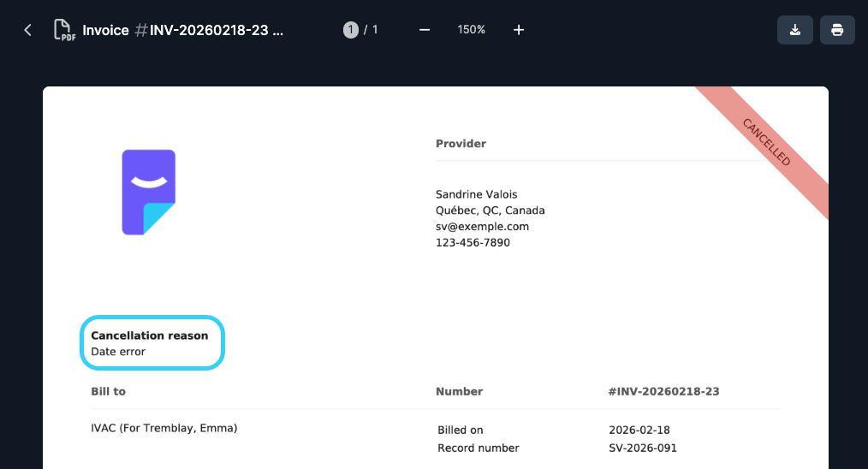Click the PDF file icon
The image size is (868, 469).
click(64, 30)
